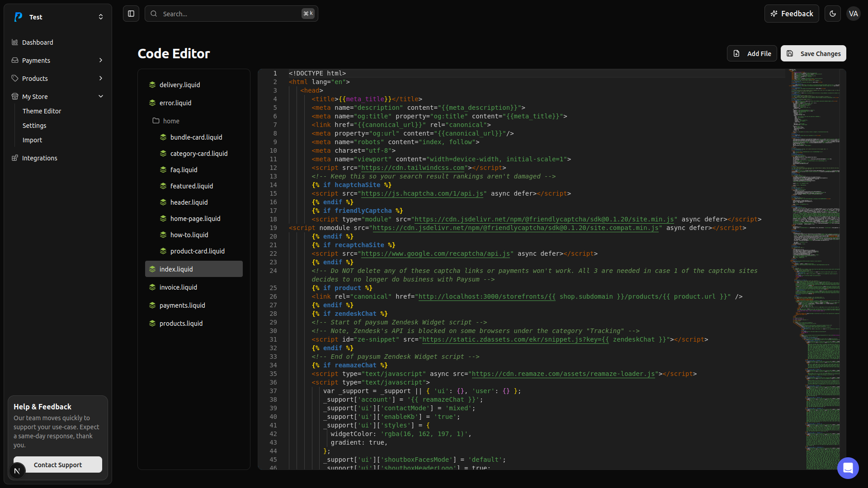Screen dimensions: 868x488
Task: Open how-to.liquid file
Action: point(199,235)
